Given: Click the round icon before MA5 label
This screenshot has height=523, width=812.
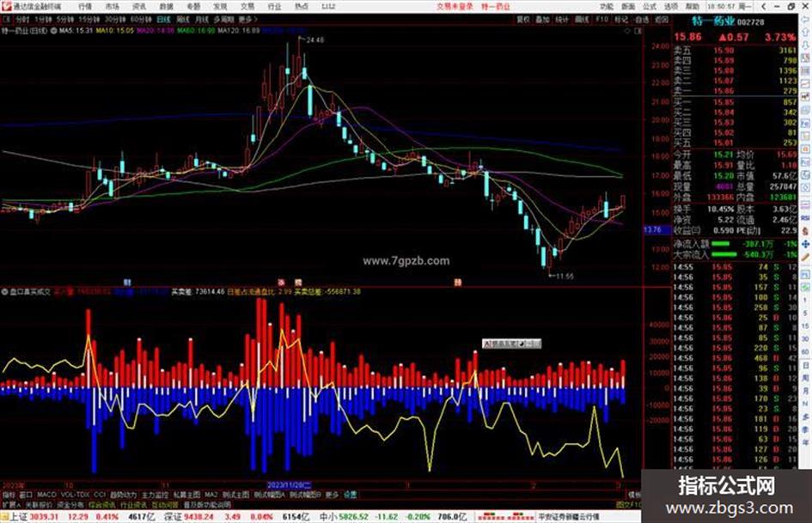Looking at the screenshot, I should 53,31.
